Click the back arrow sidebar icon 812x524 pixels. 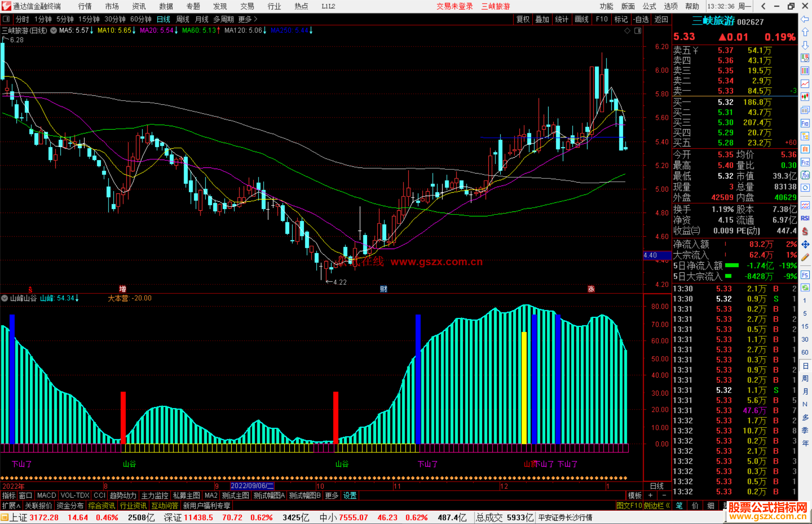805,19
